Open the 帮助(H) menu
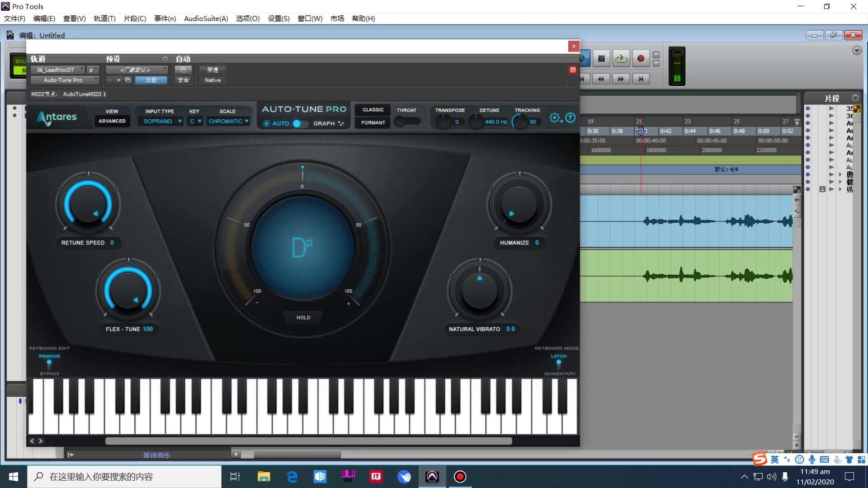Image resolution: width=868 pixels, height=488 pixels. 363,19
